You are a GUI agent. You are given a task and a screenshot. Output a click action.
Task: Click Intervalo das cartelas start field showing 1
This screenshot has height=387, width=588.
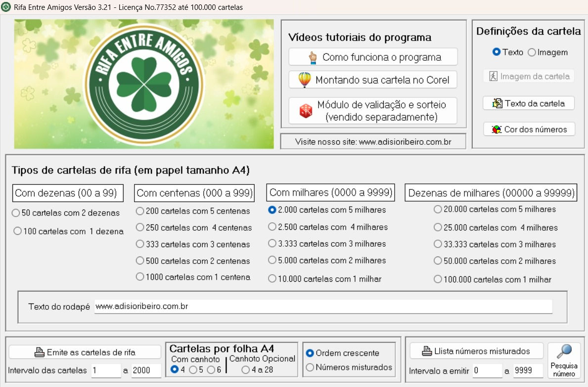106,370
